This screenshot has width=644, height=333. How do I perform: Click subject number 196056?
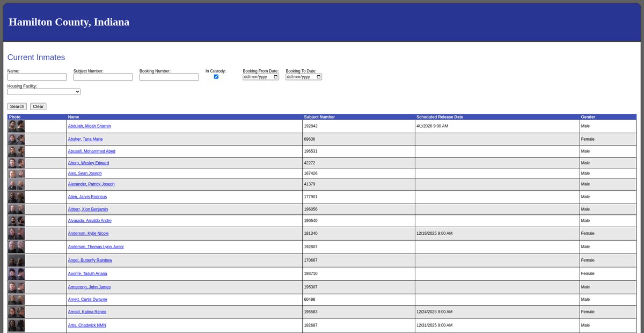point(311,209)
